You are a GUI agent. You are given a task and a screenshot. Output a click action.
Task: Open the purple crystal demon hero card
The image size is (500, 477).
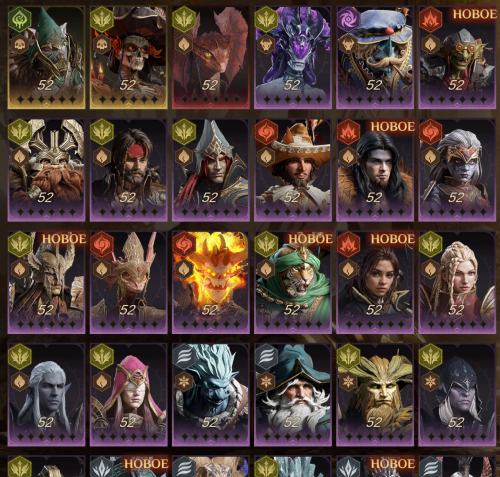293,57
